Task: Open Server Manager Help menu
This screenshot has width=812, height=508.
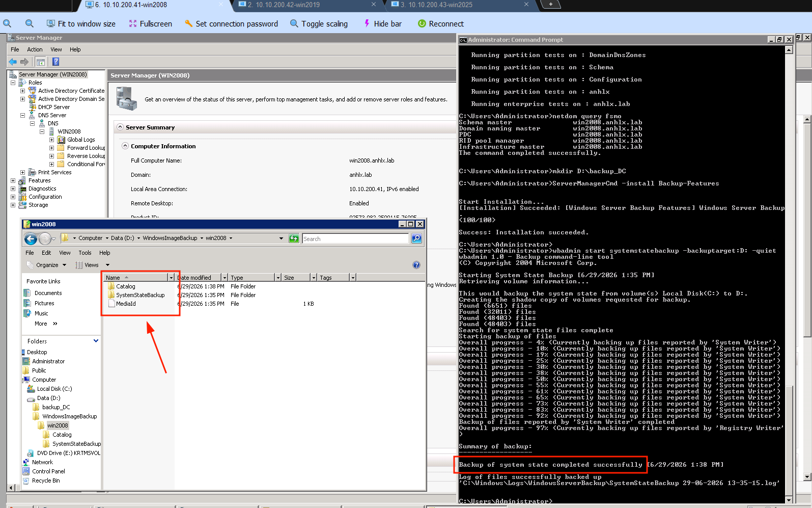Action: click(x=75, y=49)
